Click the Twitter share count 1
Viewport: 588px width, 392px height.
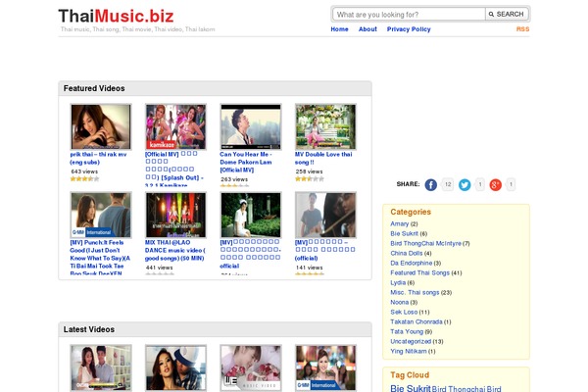click(479, 184)
